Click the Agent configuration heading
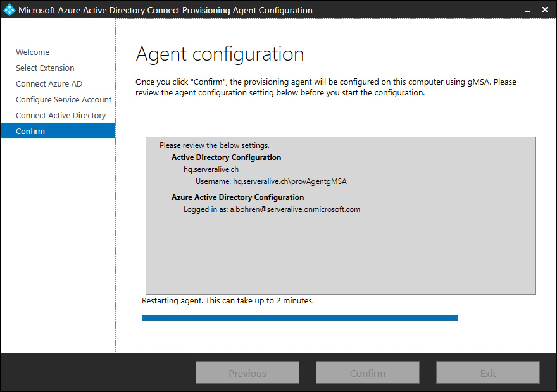Screen dimensions: 557x392 point(220,54)
